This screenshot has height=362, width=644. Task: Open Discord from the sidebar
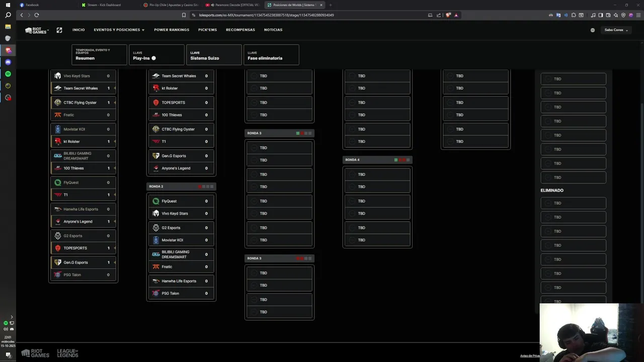(8, 62)
